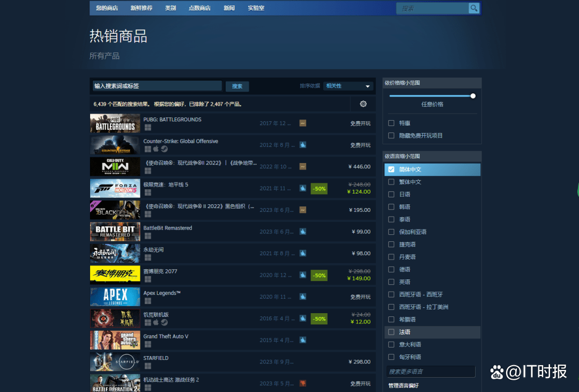Check the 德语 language filter
This screenshot has height=392, width=579.
click(391, 269)
